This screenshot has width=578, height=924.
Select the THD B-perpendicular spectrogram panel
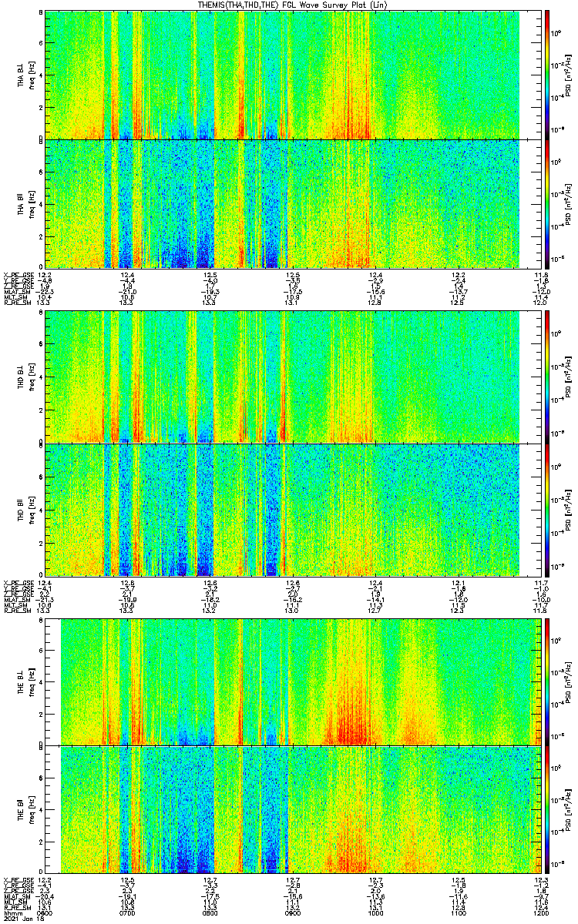[292, 376]
